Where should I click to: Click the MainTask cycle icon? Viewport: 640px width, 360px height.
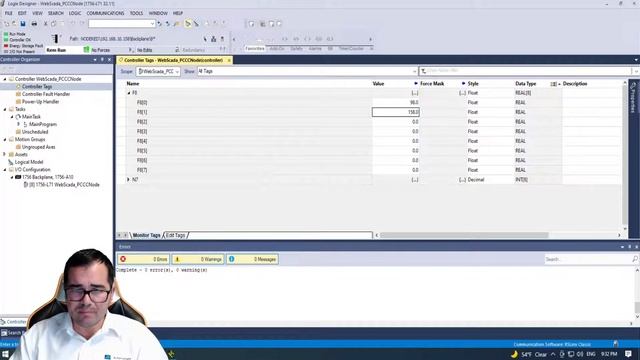(18, 117)
